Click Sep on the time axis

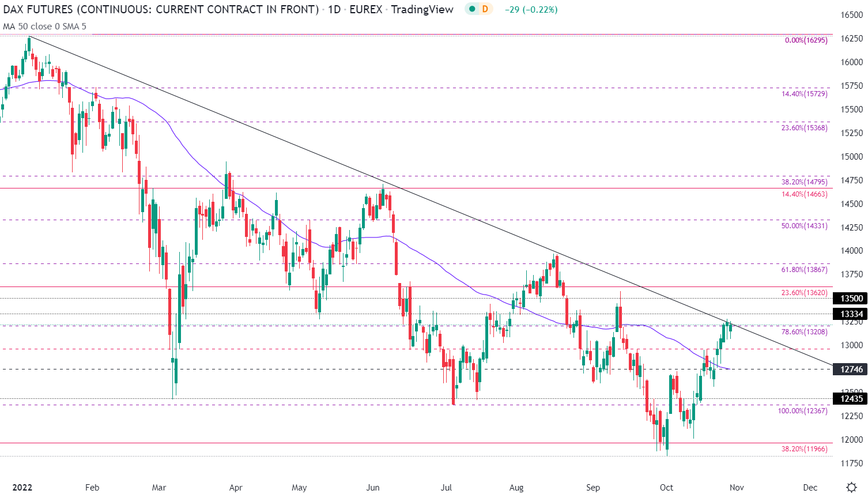(x=593, y=488)
